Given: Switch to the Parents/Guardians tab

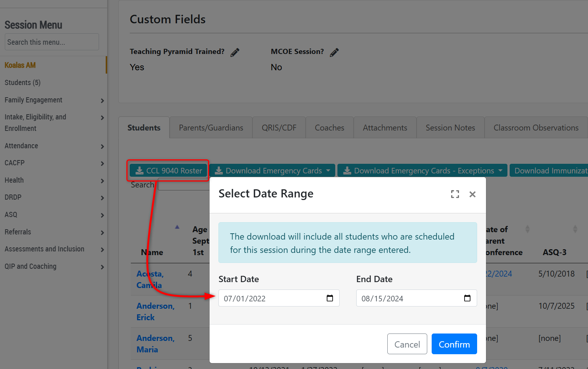Looking at the screenshot, I should [x=211, y=128].
